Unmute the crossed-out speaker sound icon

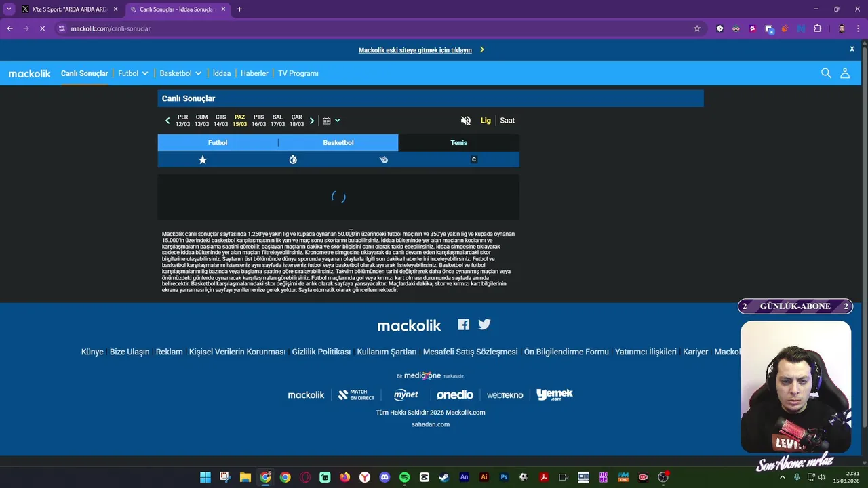tap(466, 121)
